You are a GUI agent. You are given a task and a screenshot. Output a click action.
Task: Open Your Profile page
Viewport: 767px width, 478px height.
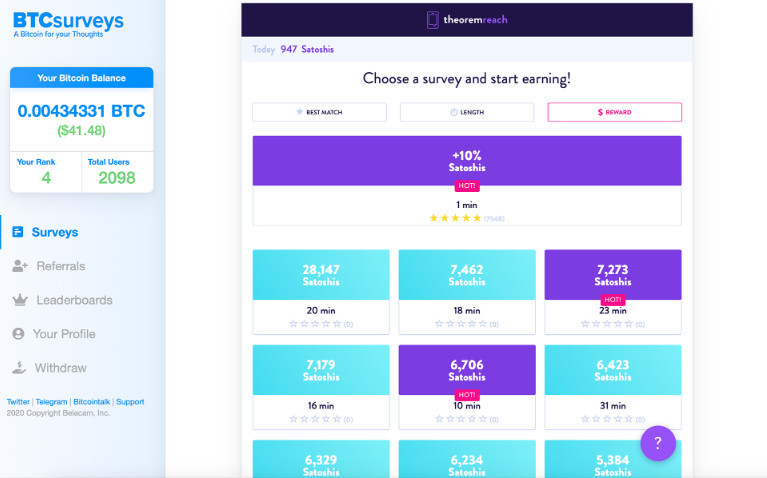(x=64, y=334)
